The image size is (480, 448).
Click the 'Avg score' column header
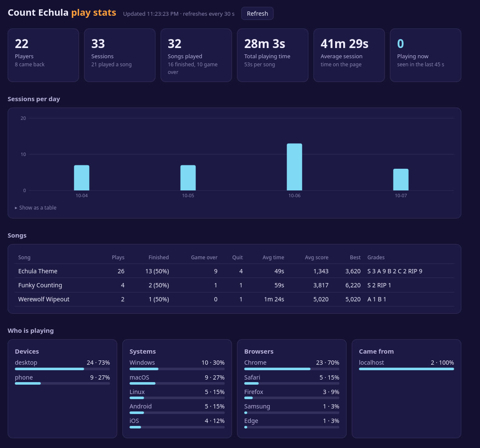coord(316,257)
